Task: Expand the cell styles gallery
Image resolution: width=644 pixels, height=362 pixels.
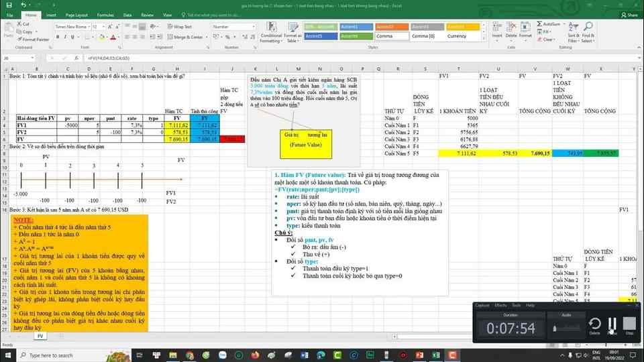Action: pyautogui.click(x=484, y=39)
